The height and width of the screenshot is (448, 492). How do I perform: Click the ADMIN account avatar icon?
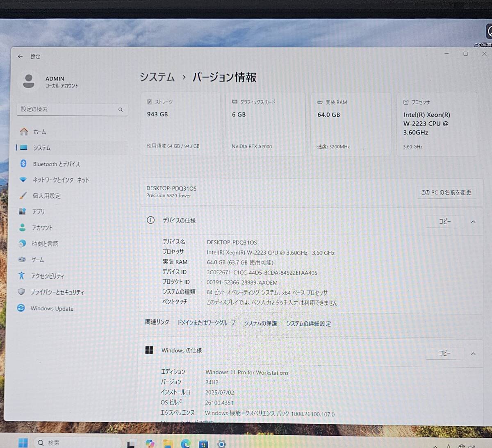pyautogui.click(x=29, y=81)
